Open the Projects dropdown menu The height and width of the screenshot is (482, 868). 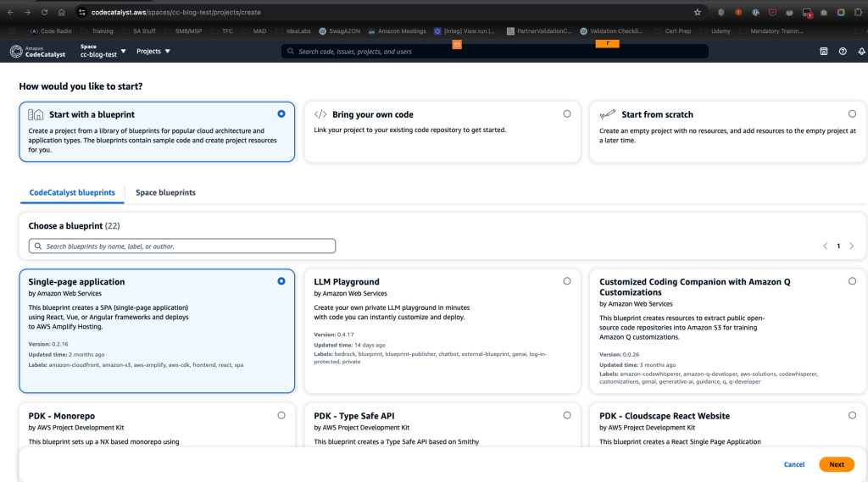click(x=153, y=52)
